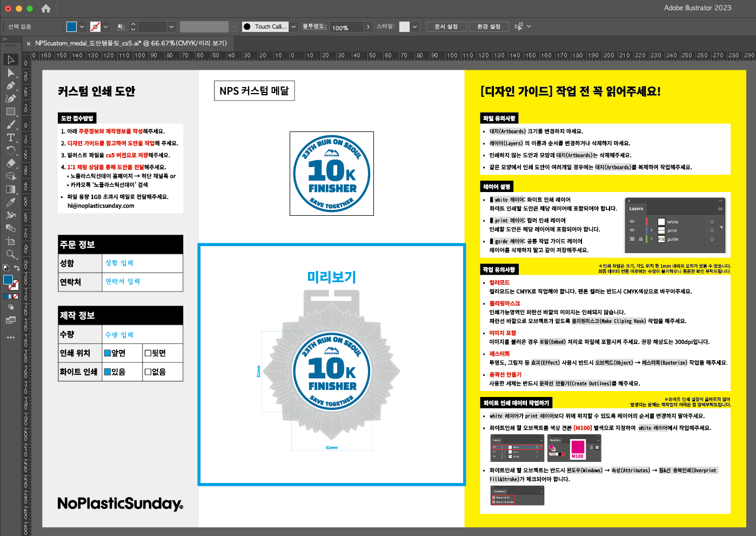Adjust the stroke weight stepper arrows
Viewport: 756px width, 536px height.
133,27
